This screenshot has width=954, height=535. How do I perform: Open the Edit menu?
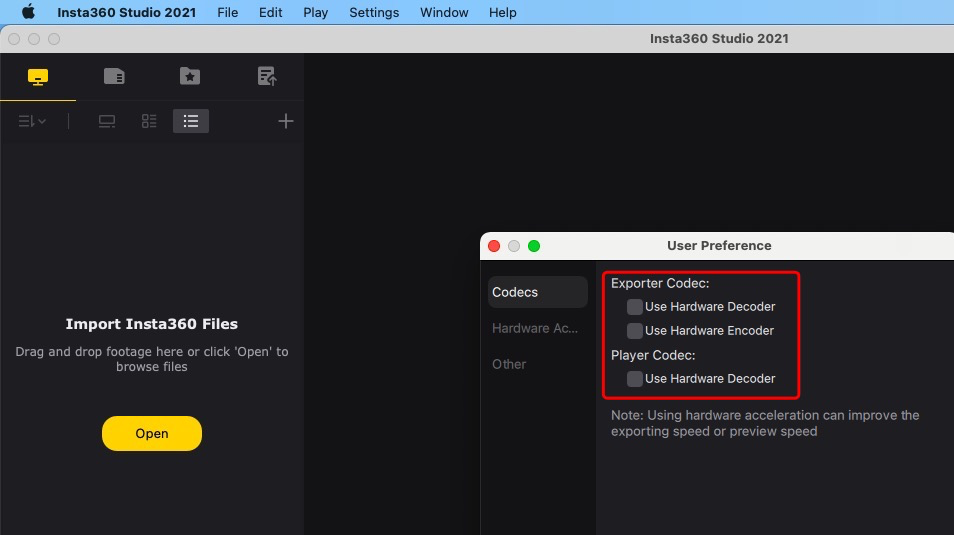pyautogui.click(x=270, y=12)
